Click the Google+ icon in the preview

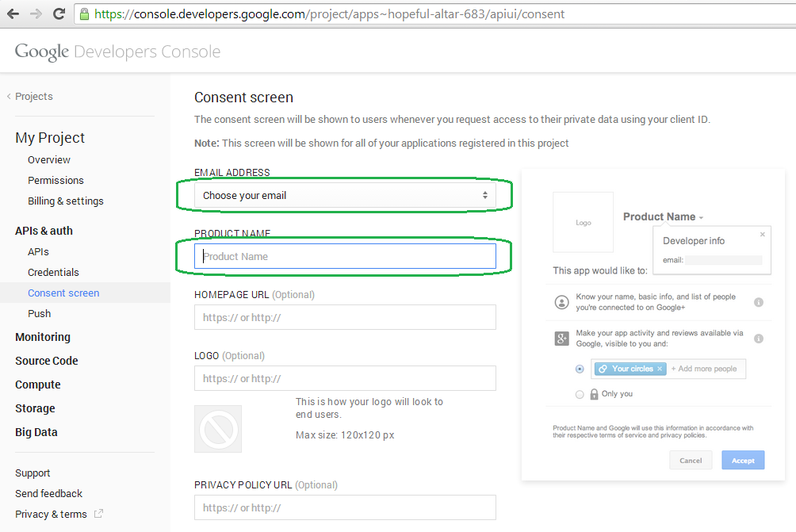pos(561,338)
